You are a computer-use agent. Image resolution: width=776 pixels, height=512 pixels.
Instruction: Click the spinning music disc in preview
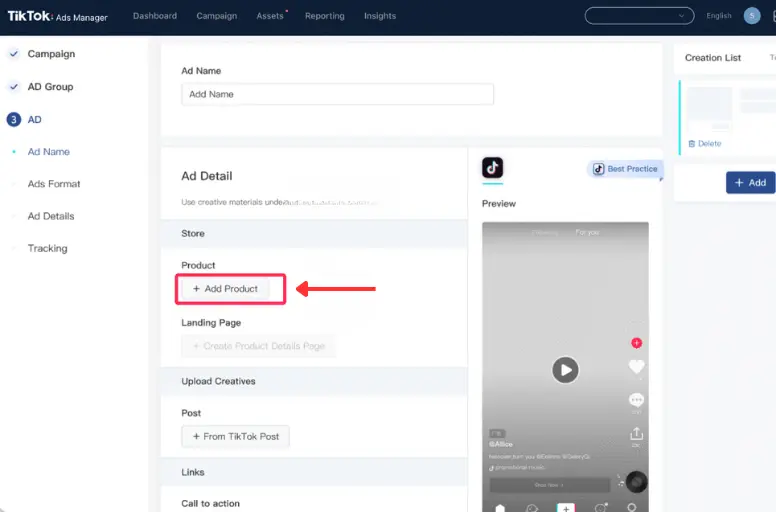click(x=636, y=482)
